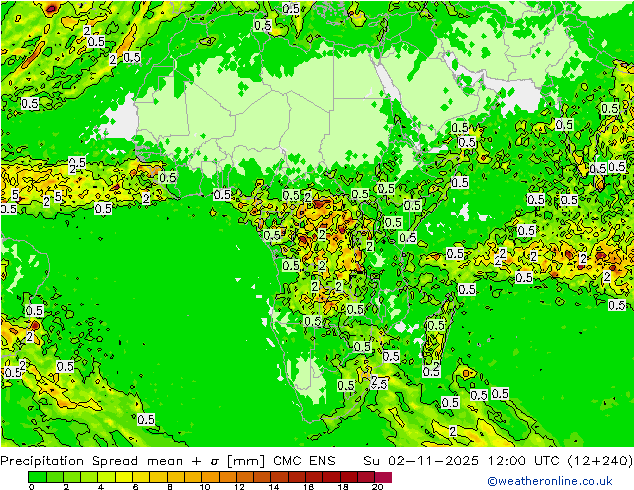Click the legend scale label '16'

coord(309,487)
